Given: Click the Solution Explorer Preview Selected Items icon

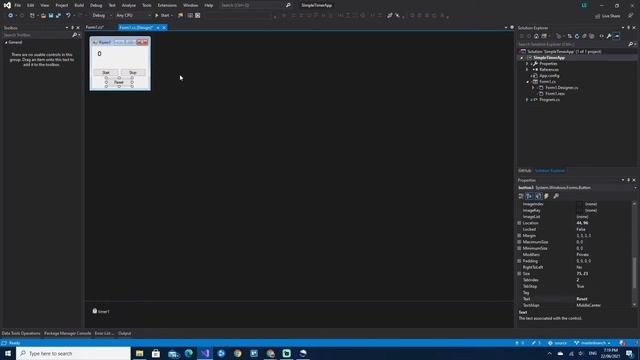Looking at the screenshot, I should [x=617, y=36].
